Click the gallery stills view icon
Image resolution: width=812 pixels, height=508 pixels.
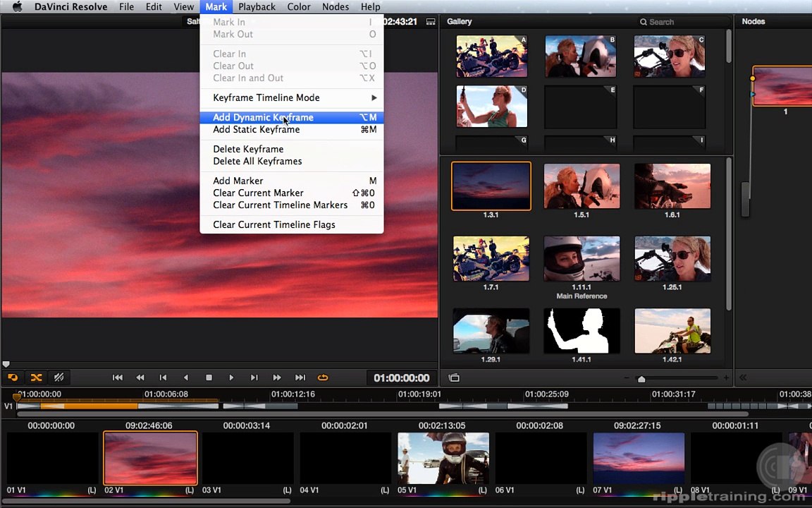[x=454, y=377]
